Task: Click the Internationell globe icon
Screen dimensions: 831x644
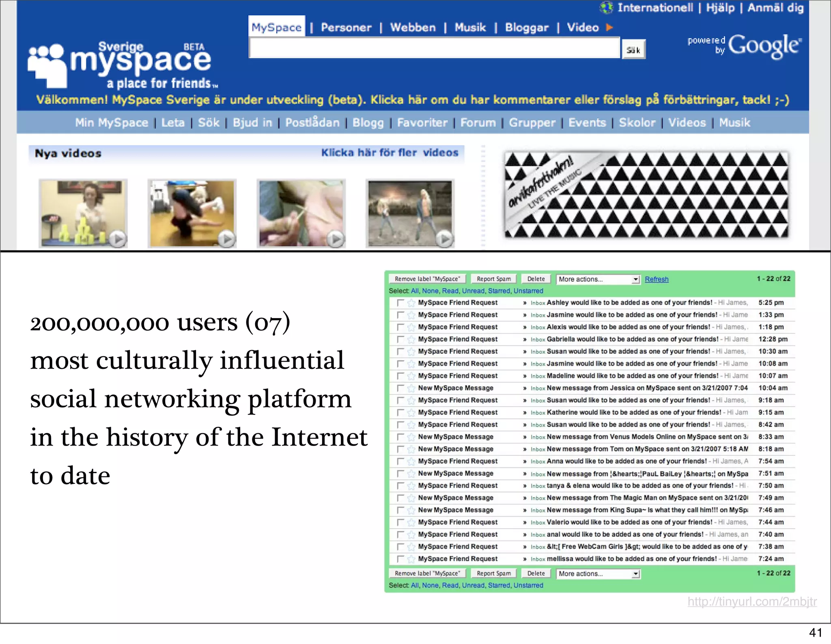Action: pos(606,7)
